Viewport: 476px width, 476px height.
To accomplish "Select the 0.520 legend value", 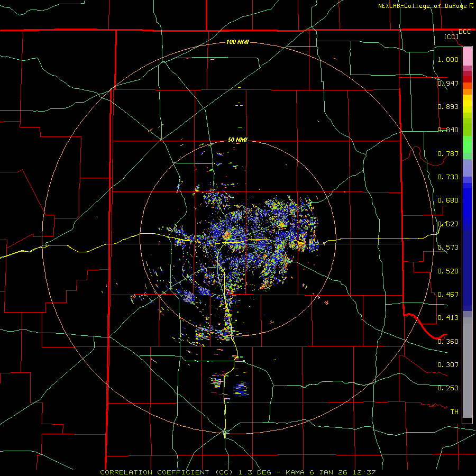I will tap(448, 271).
